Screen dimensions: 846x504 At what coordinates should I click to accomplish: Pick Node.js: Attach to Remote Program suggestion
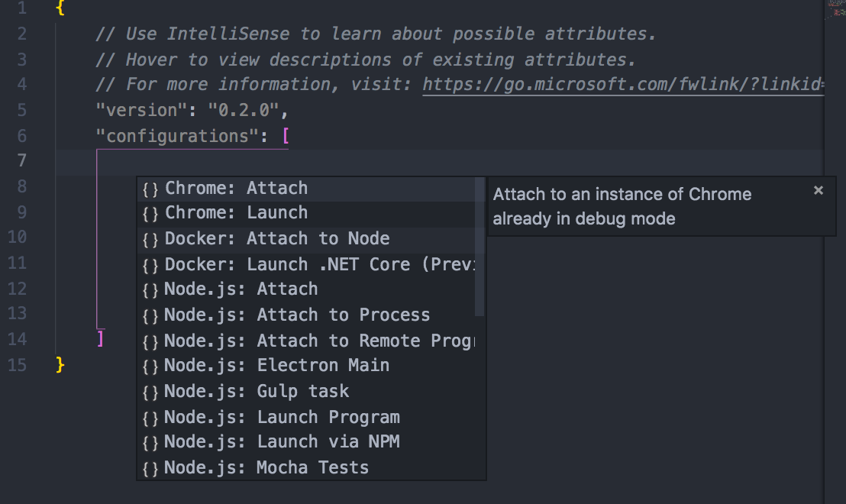click(x=320, y=341)
